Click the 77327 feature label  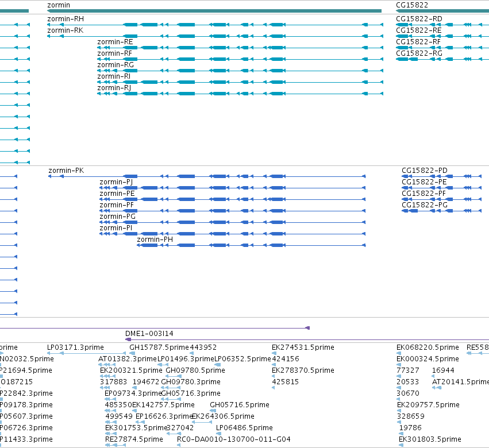[407, 370]
